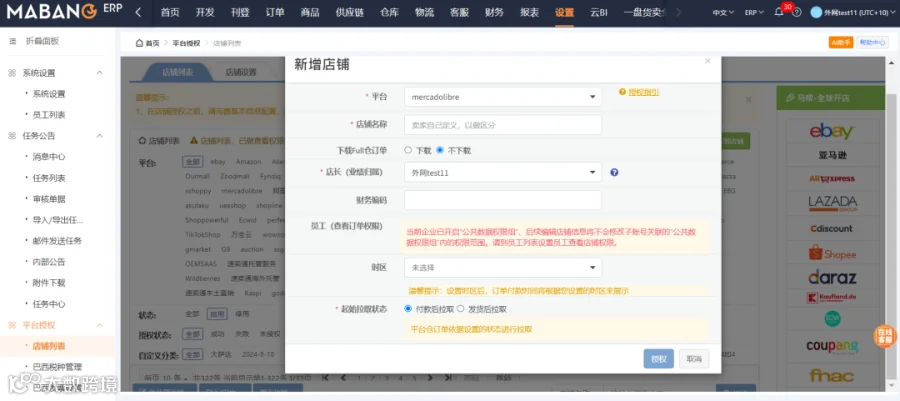Screen dimensions: 900x401
Task: Open the 订单 top menu
Action: point(275,12)
